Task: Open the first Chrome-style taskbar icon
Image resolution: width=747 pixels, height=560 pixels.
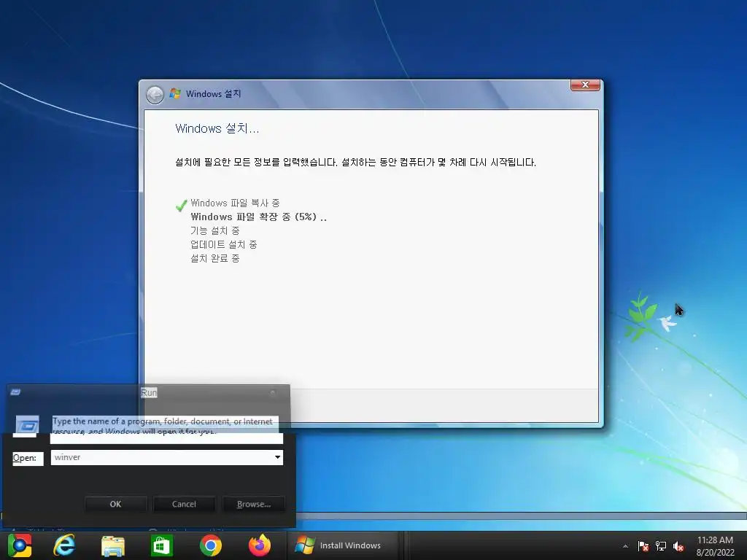Action: 20,545
